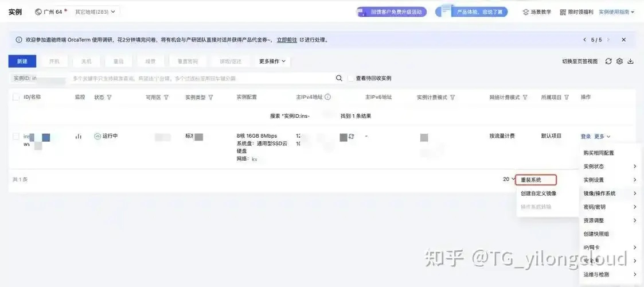Click the filter icon beside 实例类型
This screenshot has width=644, height=287.
click(x=210, y=98)
